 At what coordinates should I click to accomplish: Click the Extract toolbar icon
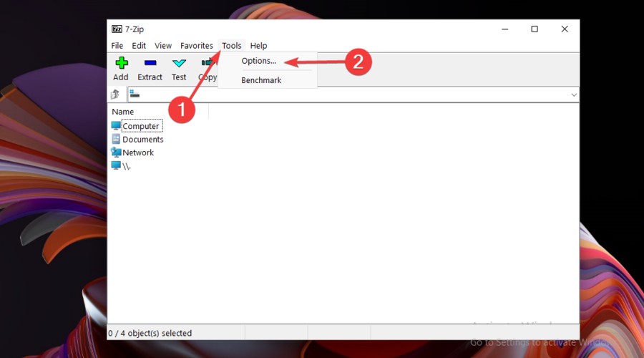150,63
